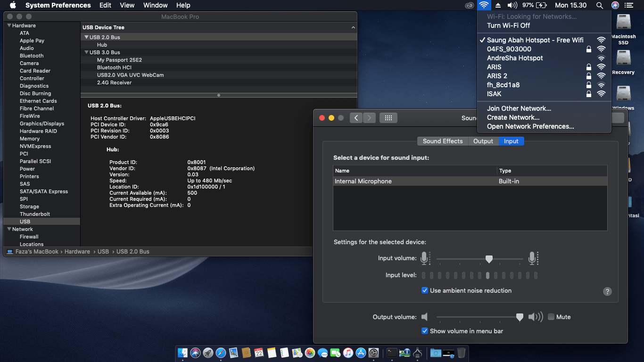Image resolution: width=644 pixels, height=362 pixels.
Task: Open the Creative Cloud menu bar icon
Action: [x=469, y=5]
